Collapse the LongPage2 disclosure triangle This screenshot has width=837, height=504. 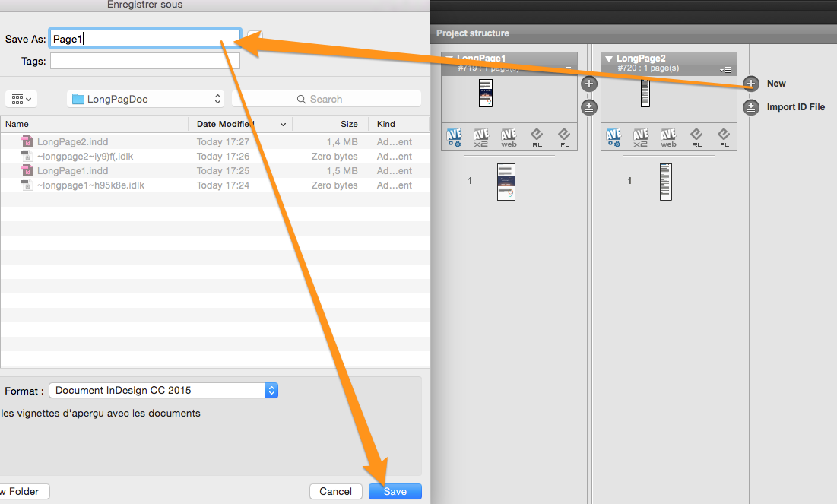click(608, 59)
